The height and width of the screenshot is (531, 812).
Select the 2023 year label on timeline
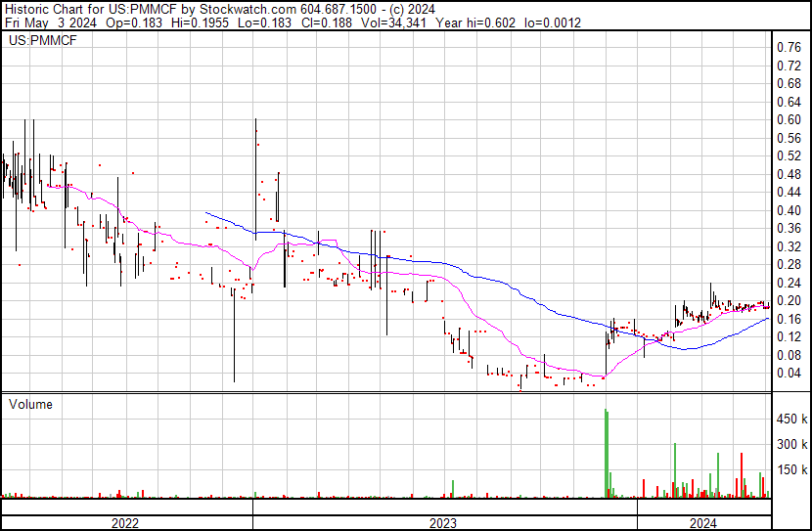coord(444,523)
